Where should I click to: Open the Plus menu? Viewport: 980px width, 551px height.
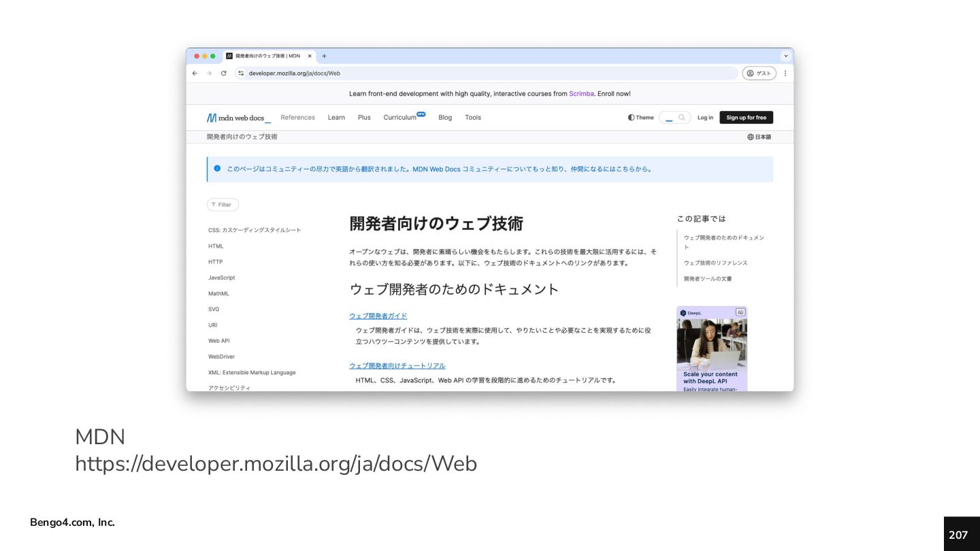point(364,118)
